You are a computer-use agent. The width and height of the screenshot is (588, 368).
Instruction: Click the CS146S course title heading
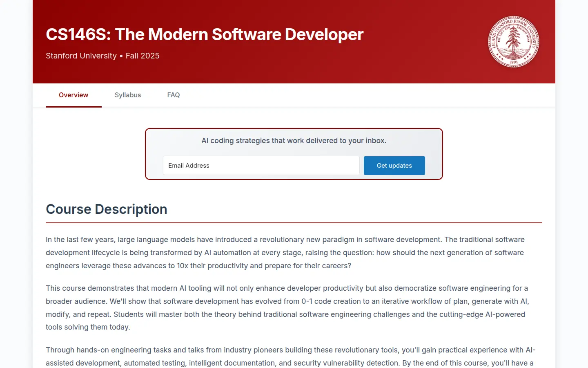click(205, 34)
